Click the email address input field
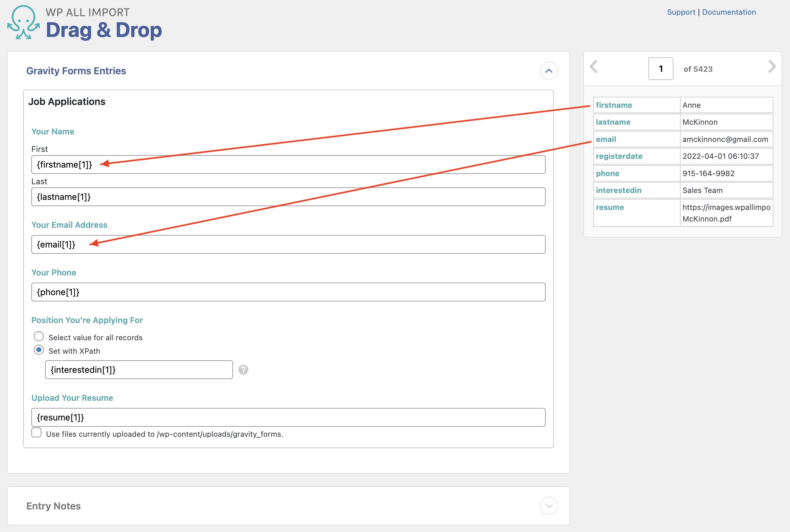Image resolution: width=790 pixels, height=532 pixels. [x=288, y=244]
